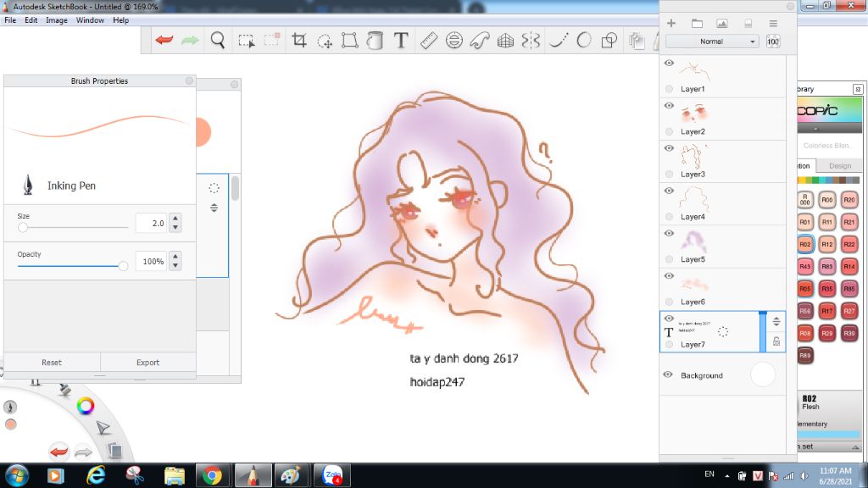Open the layer panel menu icon

773,23
